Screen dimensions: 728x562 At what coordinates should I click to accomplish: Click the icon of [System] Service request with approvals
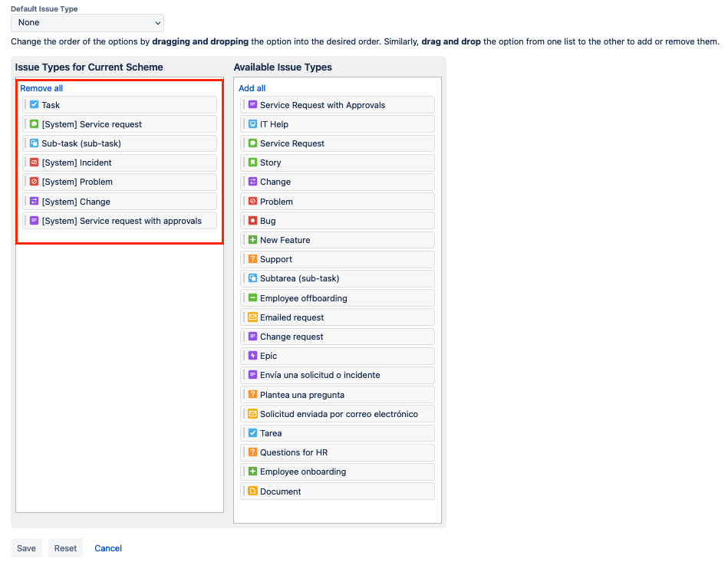[34, 221]
